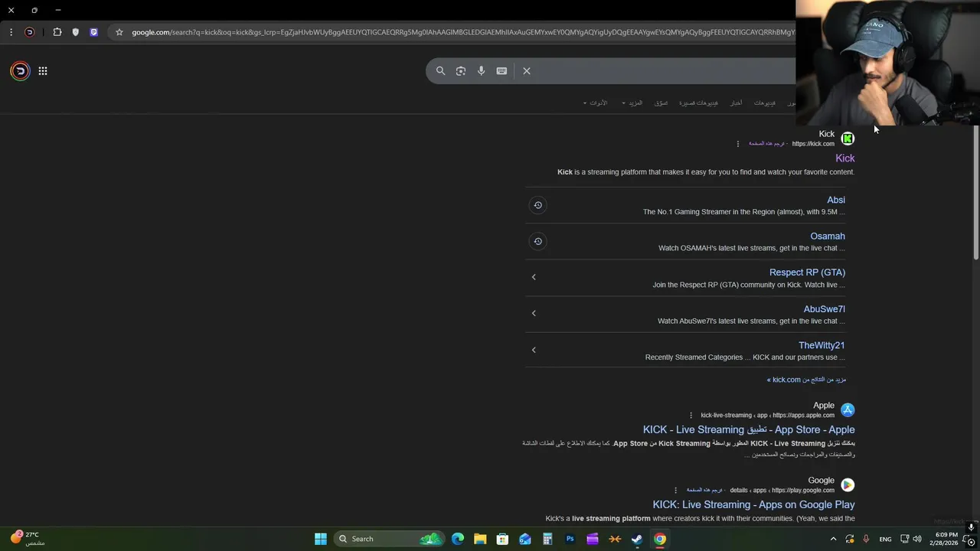Screen dimensions: 980x551
Task: Switch to Chrome in the taskbar
Action: [x=660, y=539]
